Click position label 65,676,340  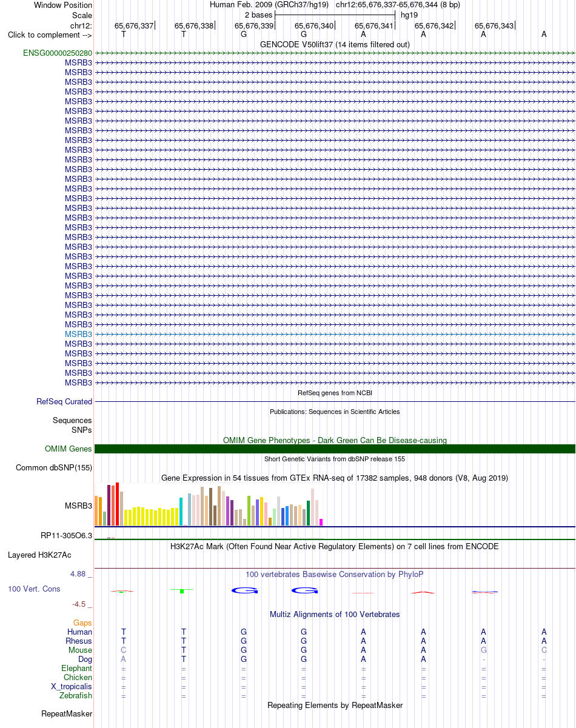[x=314, y=25]
